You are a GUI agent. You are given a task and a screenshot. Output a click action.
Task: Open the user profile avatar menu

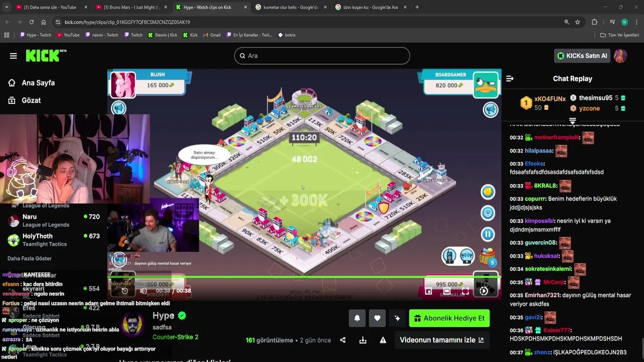click(x=620, y=56)
